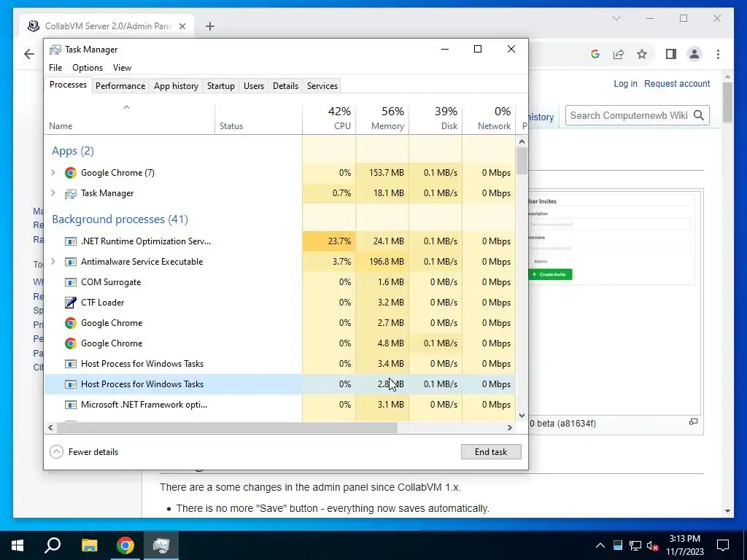The width and height of the screenshot is (747, 560).
Task: Sort by the Network column header
Action: point(489,119)
